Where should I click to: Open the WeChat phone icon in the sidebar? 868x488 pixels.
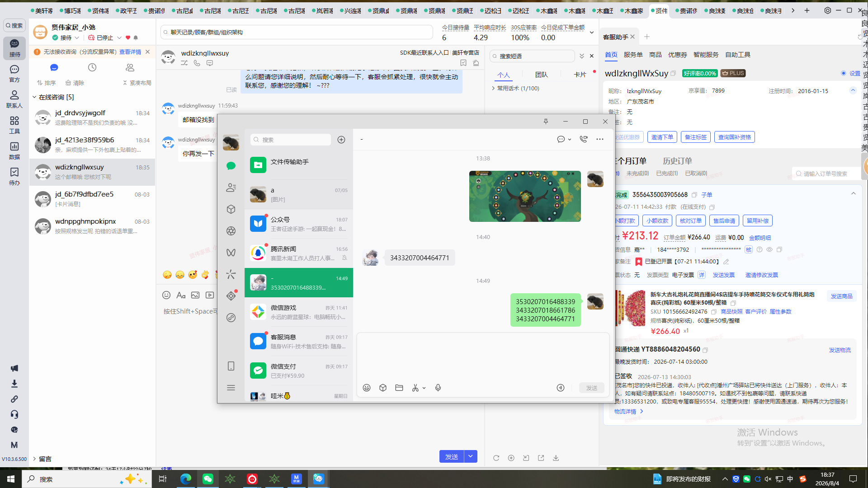pyautogui.click(x=231, y=366)
